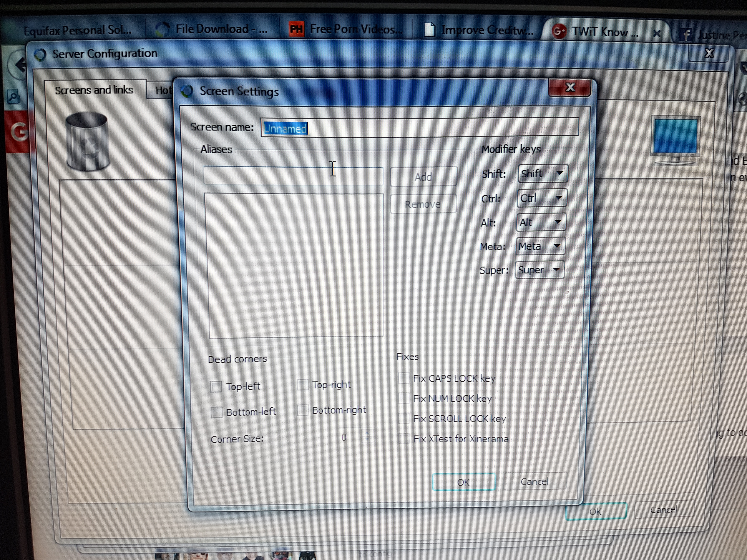Click the Server Configuration title icon
The image size is (747, 560).
[40, 55]
